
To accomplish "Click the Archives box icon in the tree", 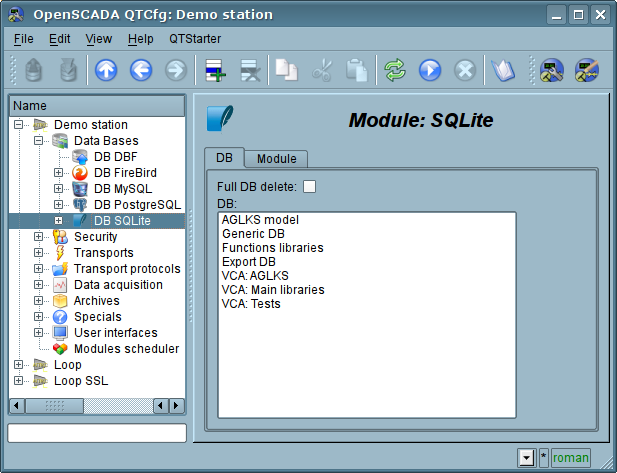I will [60, 301].
